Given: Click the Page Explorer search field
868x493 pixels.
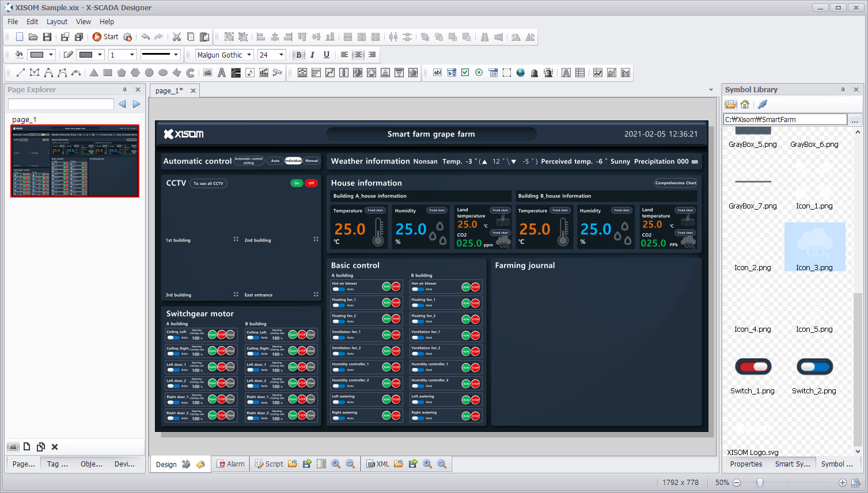Looking at the screenshot, I should (61, 104).
